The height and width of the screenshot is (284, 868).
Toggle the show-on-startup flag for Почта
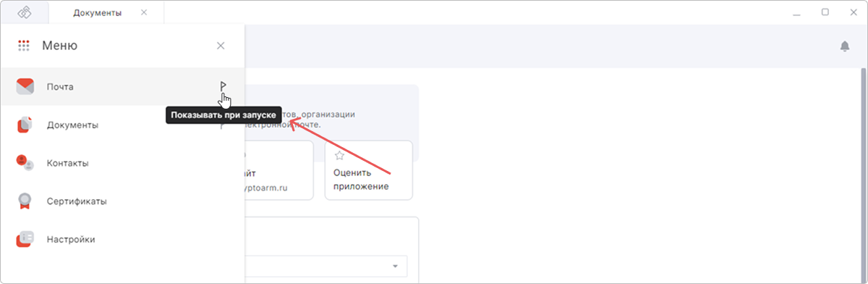[222, 86]
